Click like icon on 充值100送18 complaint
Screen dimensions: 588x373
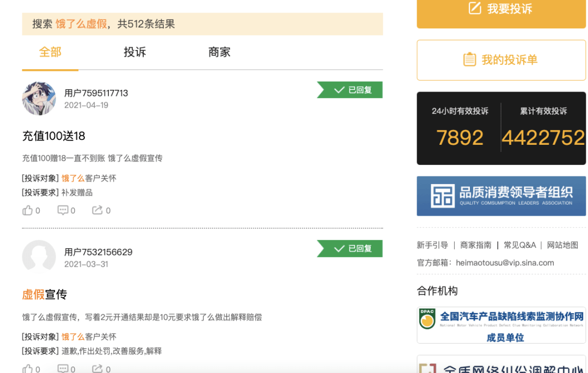(27, 210)
